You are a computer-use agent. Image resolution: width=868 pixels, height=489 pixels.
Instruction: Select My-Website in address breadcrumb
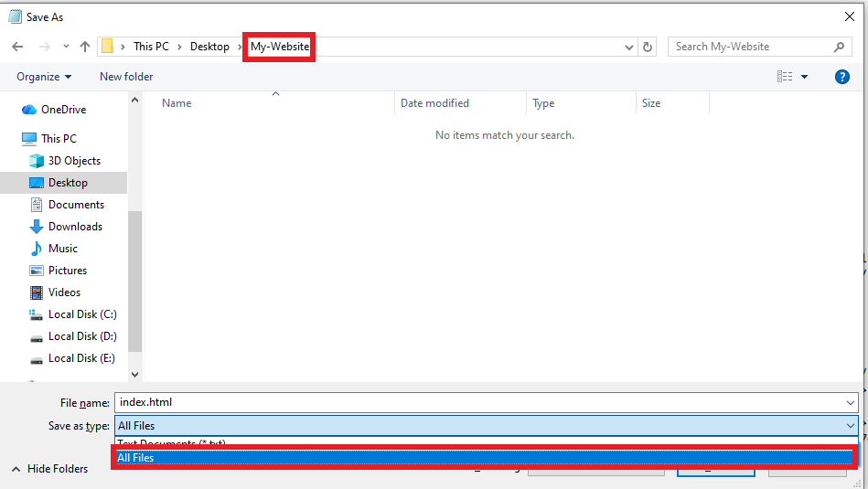(280, 47)
